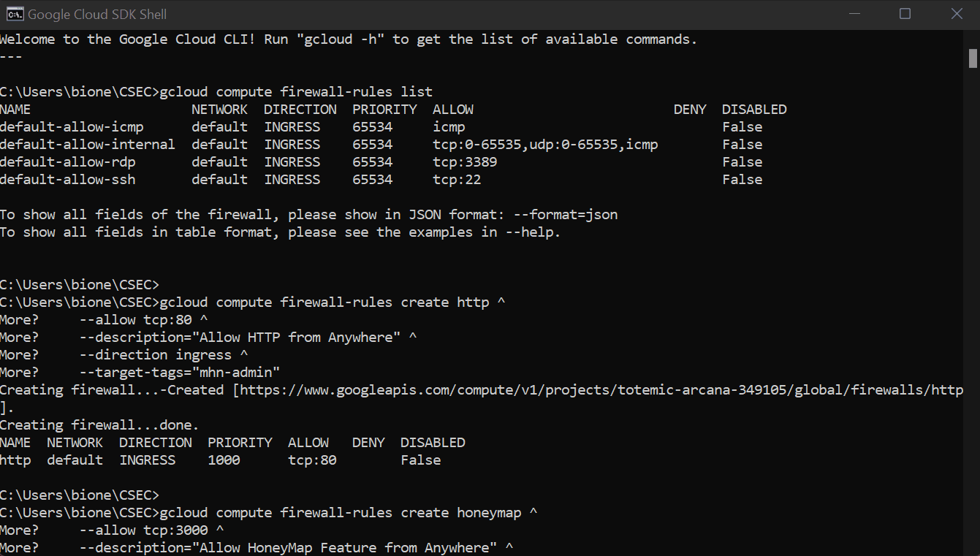Select the default-allow-internal row name
980x556 pixels.
tap(88, 145)
